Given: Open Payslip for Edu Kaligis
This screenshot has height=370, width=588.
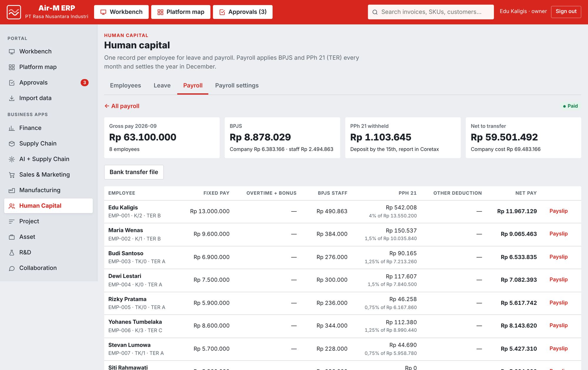Looking at the screenshot, I should click(x=559, y=211).
